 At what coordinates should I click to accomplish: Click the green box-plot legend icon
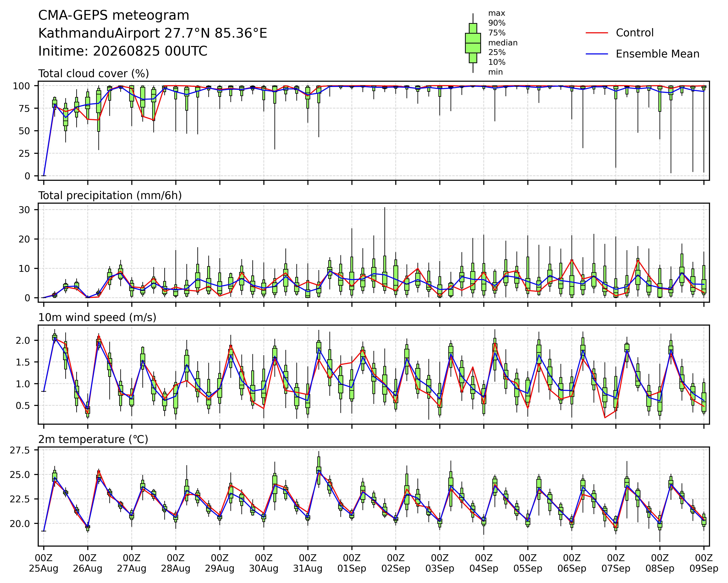(x=473, y=43)
